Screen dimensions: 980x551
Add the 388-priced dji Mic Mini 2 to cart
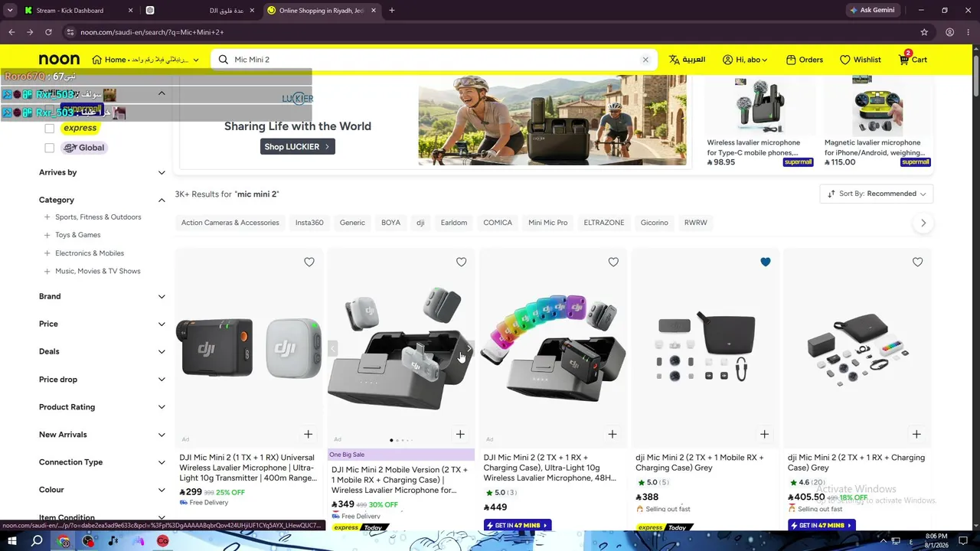[764, 435]
